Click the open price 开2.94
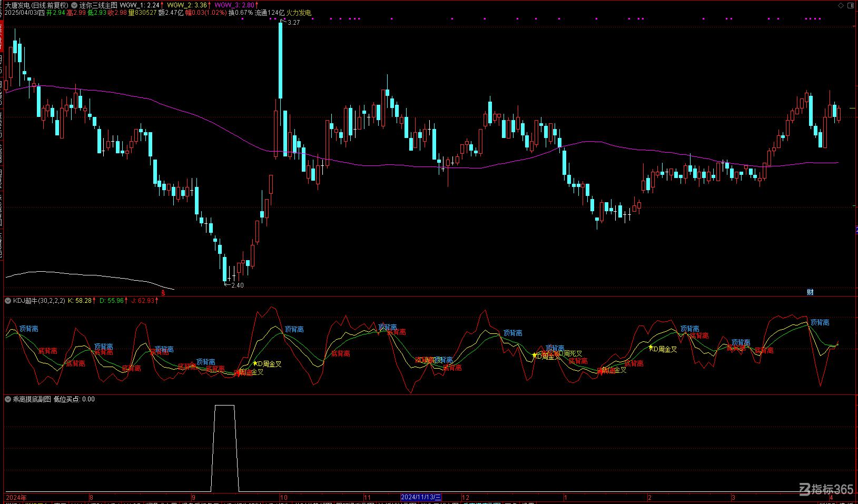 coord(55,13)
